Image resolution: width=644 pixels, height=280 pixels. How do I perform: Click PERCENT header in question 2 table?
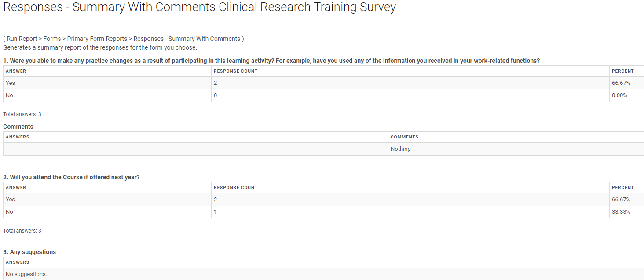coord(622,188)
